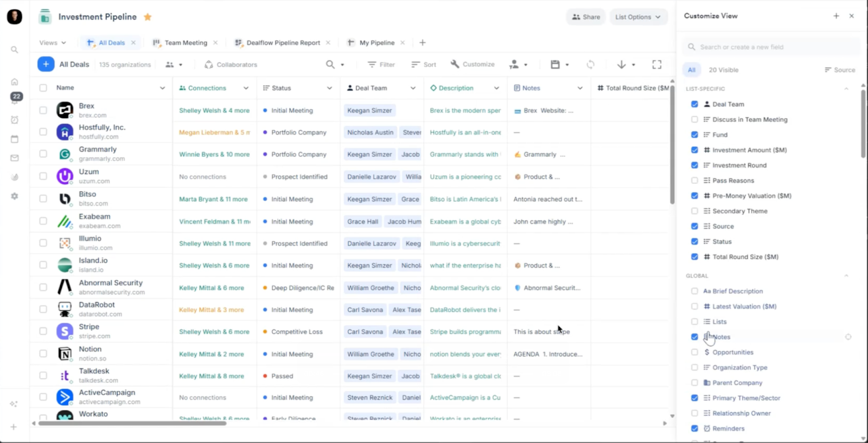
Task: Click the fullscreen expand icon
Action: click(657, 65)
